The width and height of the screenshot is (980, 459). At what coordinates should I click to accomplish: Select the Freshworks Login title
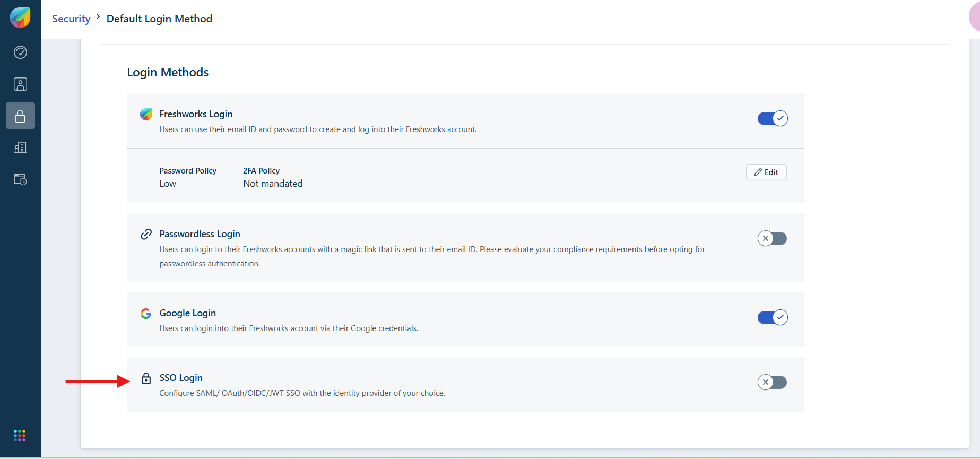[x=196, y=114]
